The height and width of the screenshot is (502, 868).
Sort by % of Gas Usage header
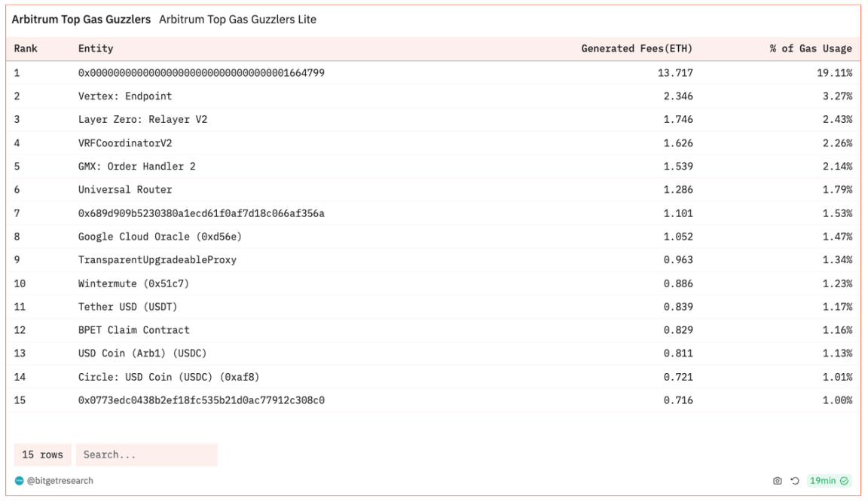810,49
